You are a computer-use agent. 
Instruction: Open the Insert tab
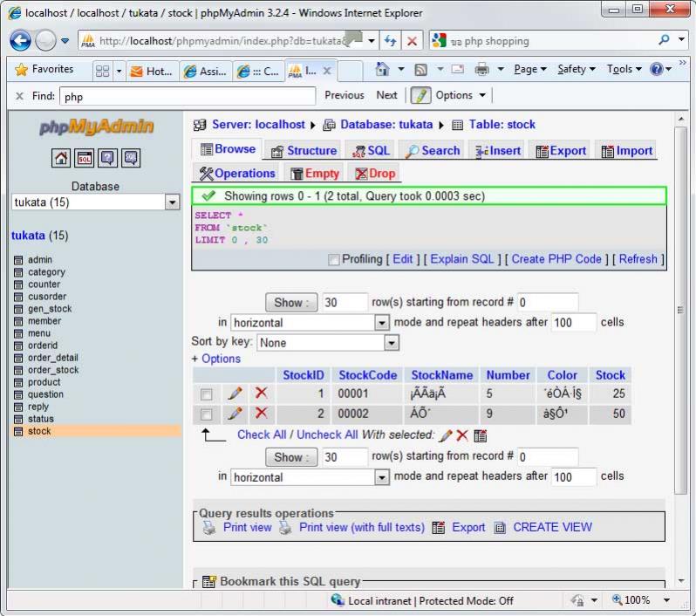pos(498,151)
